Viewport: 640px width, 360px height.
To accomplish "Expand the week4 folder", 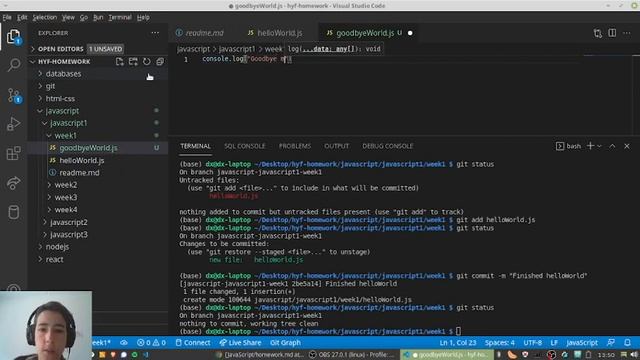I will (66, 210).
